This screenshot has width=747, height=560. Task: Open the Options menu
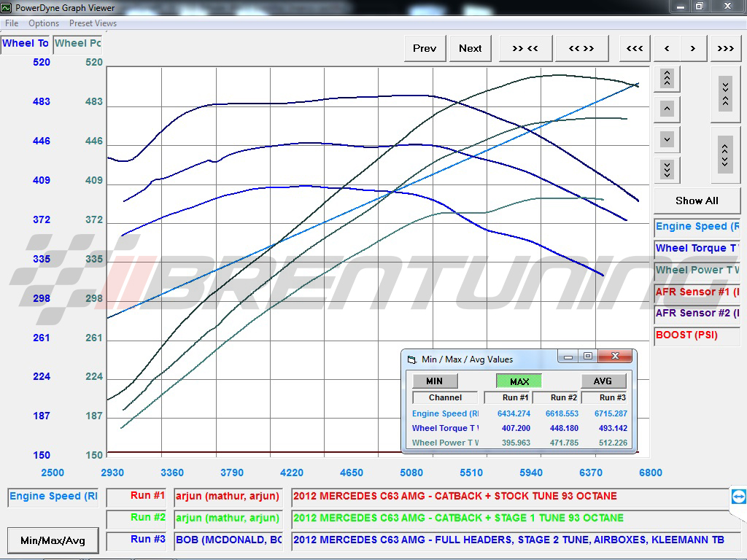44,23
